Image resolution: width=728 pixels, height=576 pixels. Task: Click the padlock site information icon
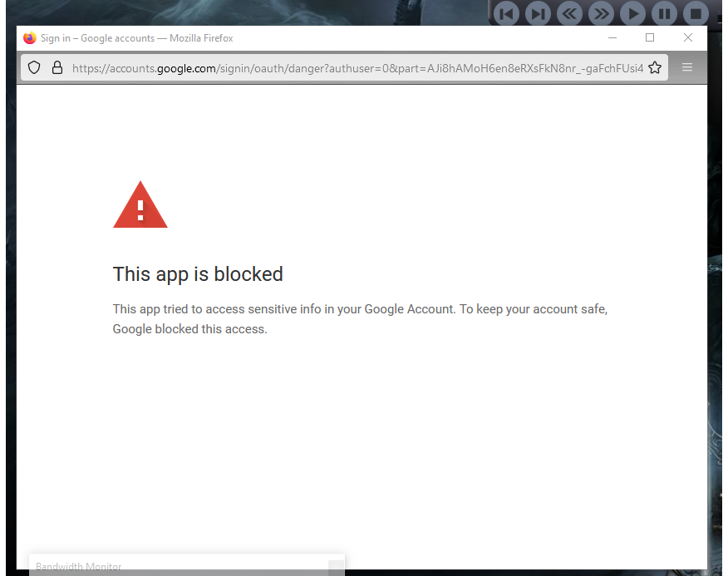tap(57, 68)
